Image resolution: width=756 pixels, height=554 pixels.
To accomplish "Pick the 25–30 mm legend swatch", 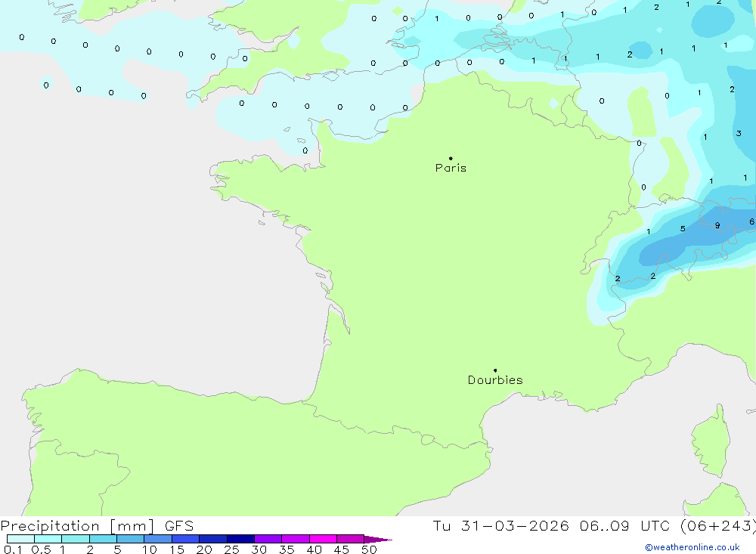I will (240, 539).
